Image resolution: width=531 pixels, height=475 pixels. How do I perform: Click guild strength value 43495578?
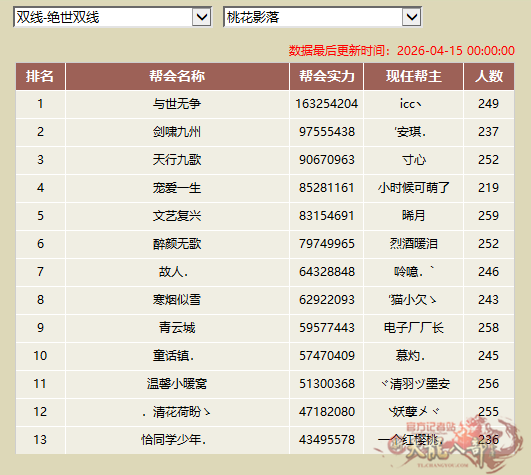326,440
